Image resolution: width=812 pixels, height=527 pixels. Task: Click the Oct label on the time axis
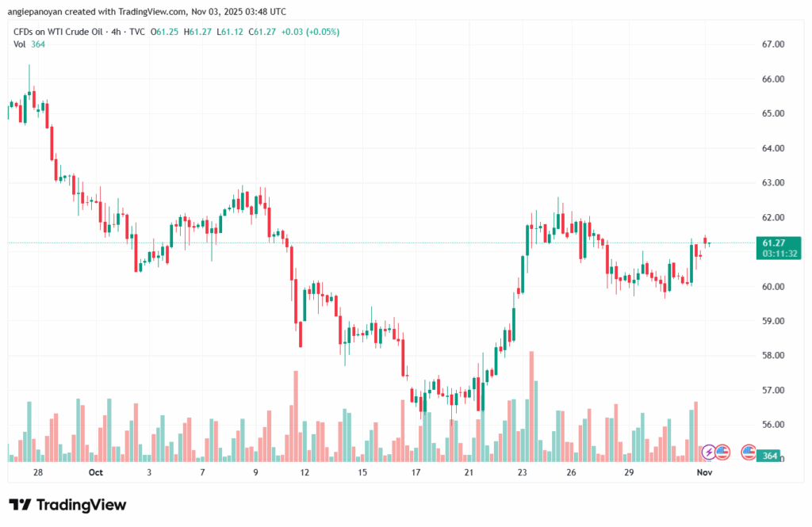point(96,473)
